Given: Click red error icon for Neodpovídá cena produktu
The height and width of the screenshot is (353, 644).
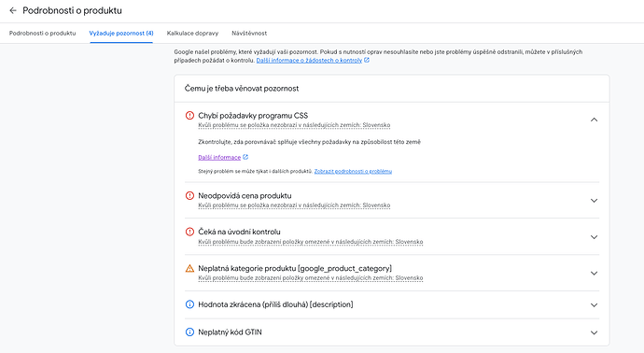Looking at the screenshot, I should [x=189, y=195].
